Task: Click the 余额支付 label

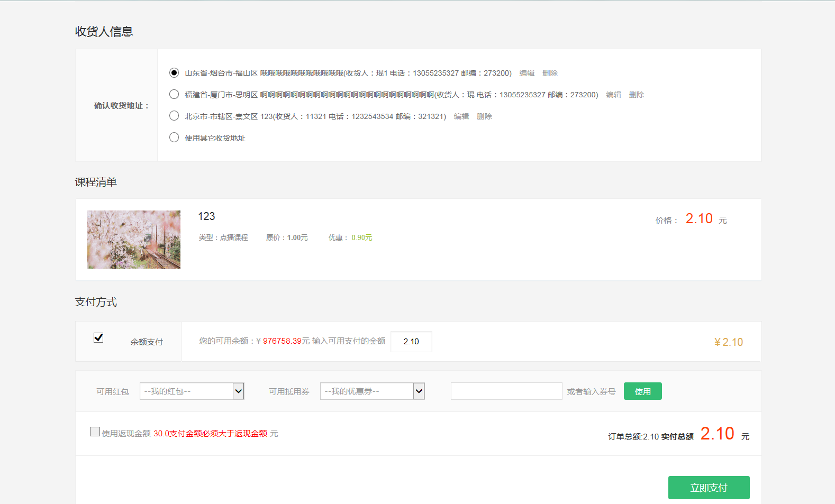Action: click(147, 342)
